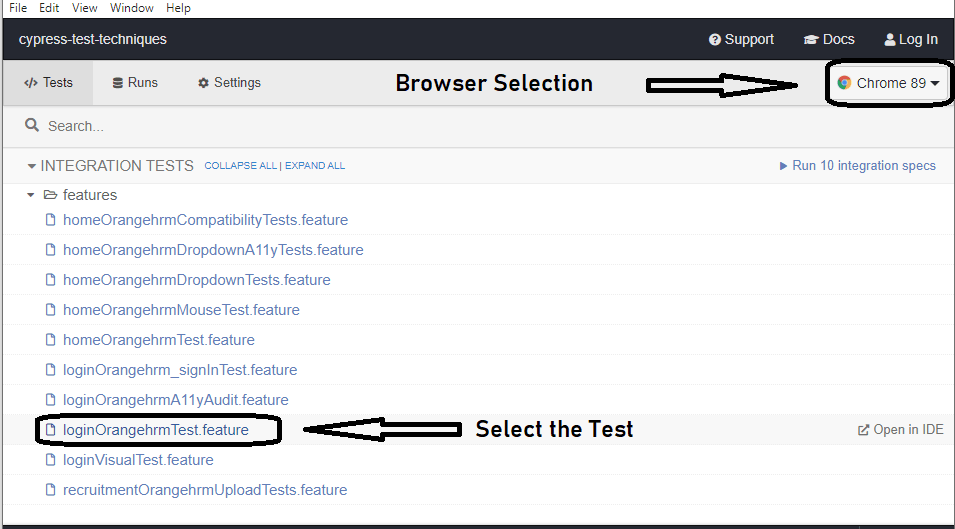
Task: Open the View menu
Action: tap(85, 8)
